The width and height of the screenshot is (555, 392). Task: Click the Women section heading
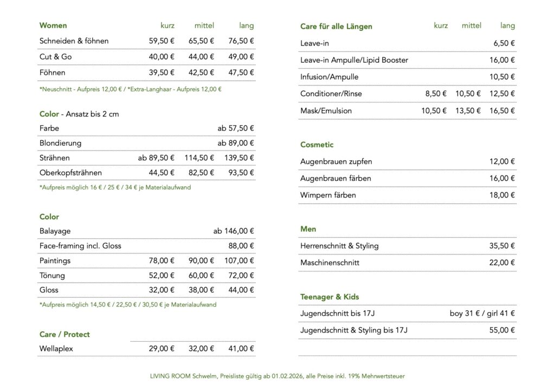point(53,25)
